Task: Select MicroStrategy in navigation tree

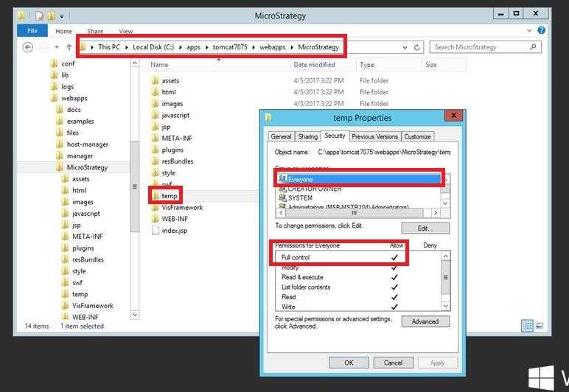Action: (87, 167)
